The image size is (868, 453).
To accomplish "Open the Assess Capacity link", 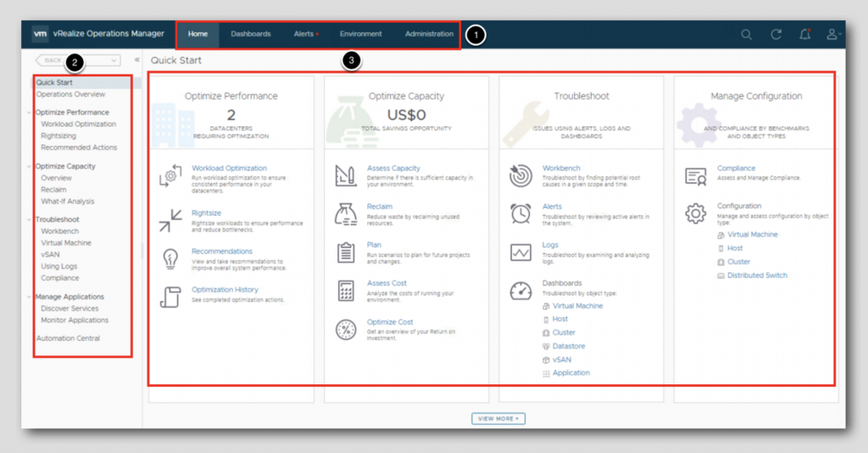I will 393,168.
